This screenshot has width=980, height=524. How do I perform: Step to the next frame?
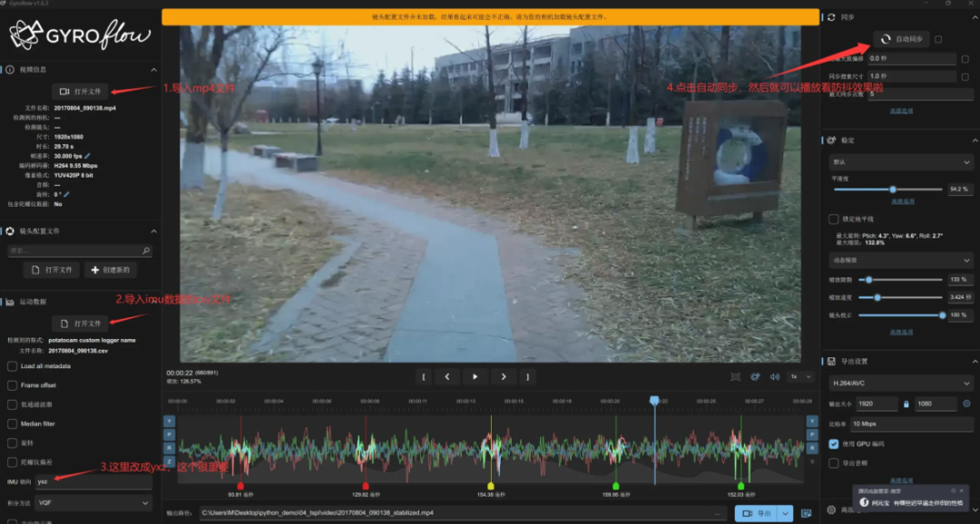point(504,376)
